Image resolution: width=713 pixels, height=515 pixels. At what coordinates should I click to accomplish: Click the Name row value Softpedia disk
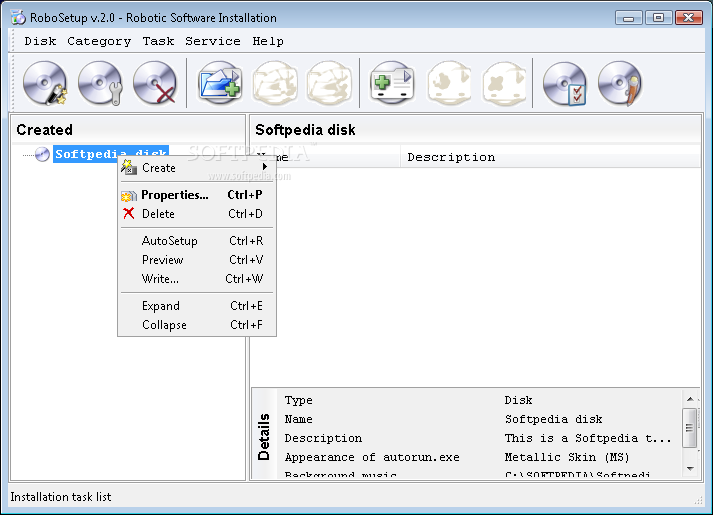(553, 419)
